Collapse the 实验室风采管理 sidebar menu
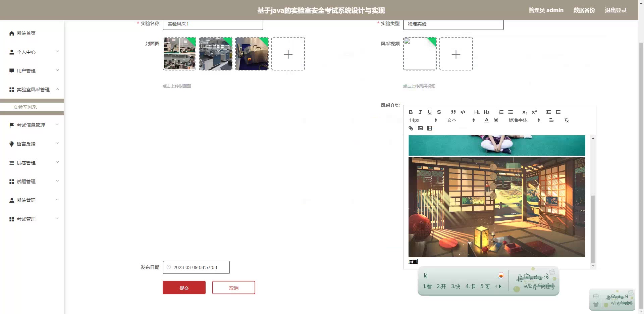The image size is (644, 314). 32,90
